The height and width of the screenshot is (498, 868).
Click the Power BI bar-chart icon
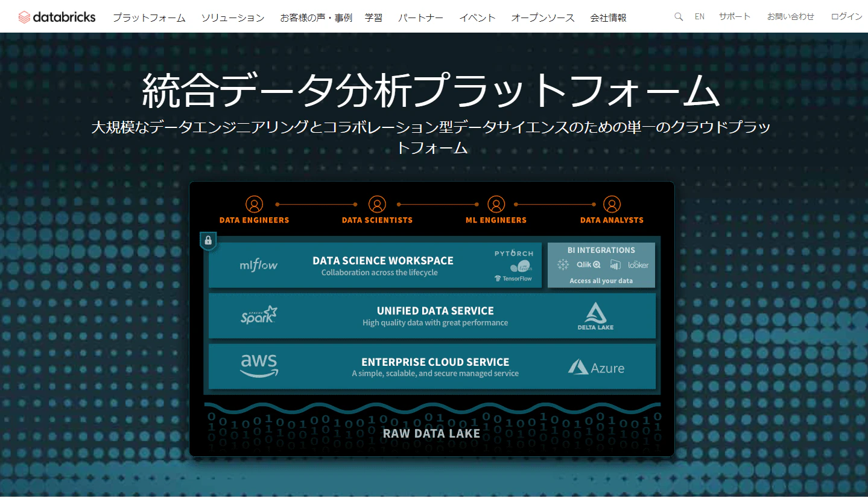(615, 264)
